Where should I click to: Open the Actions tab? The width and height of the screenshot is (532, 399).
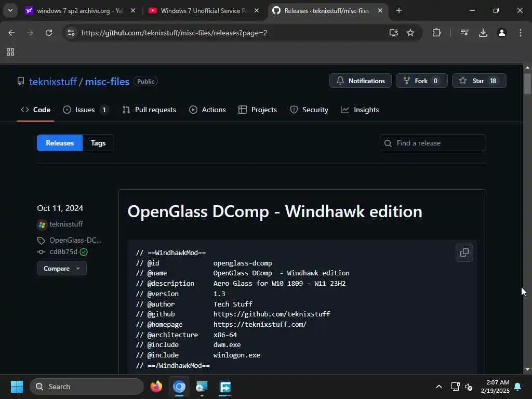207,110
